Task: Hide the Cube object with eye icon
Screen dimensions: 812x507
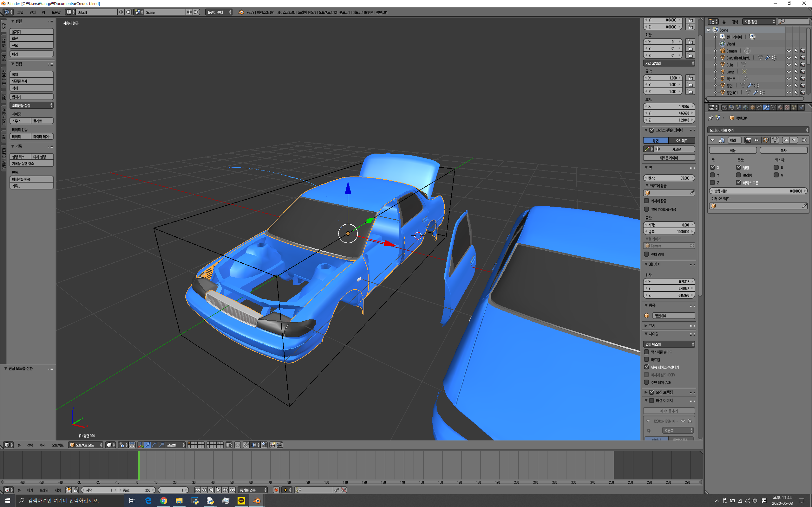Action: tap(789, 65)
